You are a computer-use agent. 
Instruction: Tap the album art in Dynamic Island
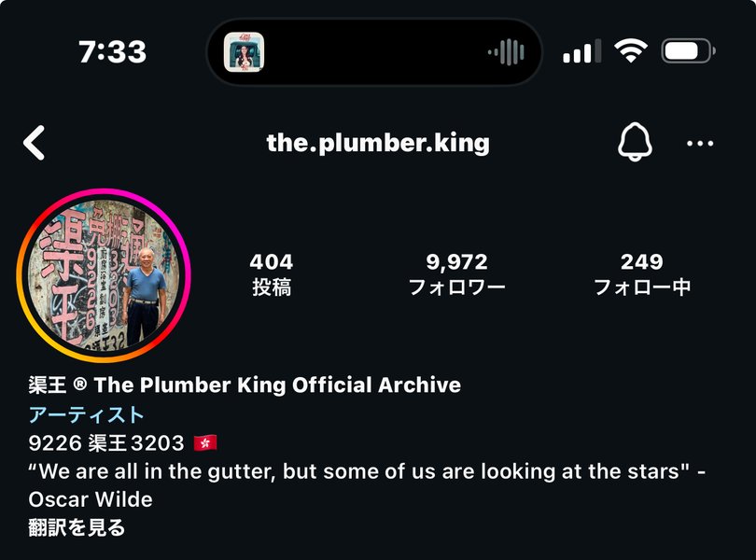click(244, 52)
